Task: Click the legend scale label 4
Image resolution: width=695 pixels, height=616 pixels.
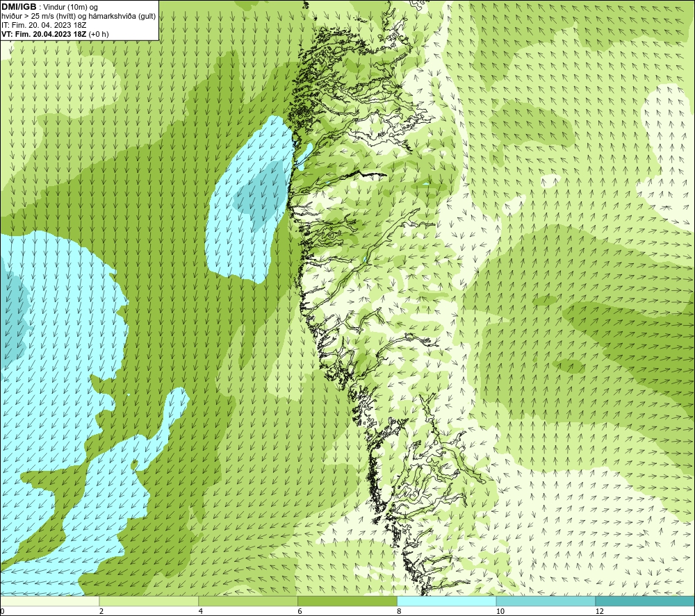Action: pos(201,611)
